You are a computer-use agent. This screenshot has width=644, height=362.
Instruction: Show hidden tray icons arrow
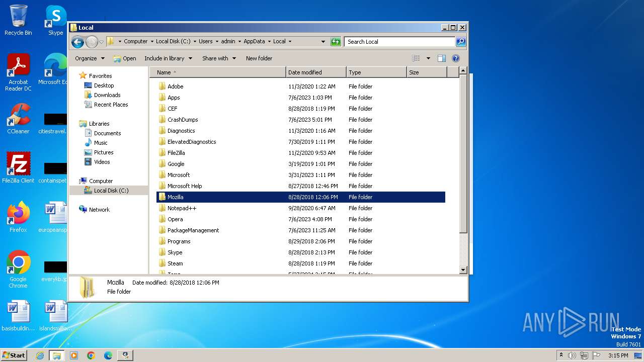(561, 355)
